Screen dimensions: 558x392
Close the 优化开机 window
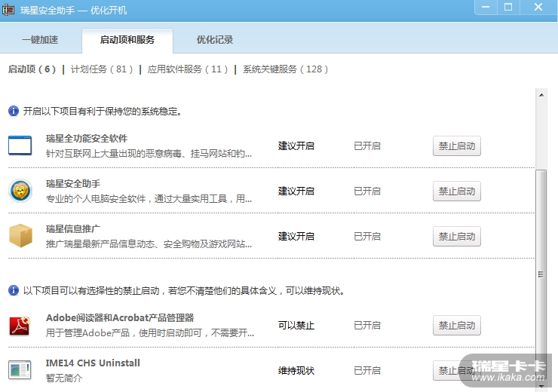[x=538, y=7]
